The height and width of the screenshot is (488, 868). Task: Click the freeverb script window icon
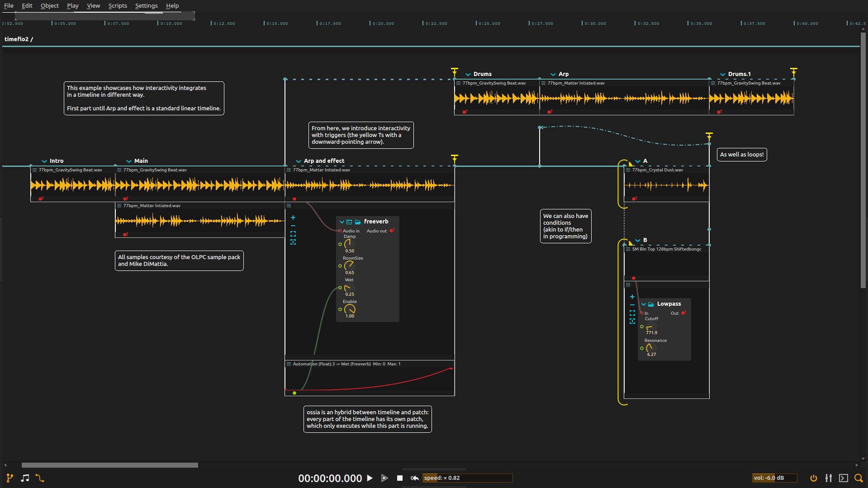pyautogui.click(x=349, y=222)
